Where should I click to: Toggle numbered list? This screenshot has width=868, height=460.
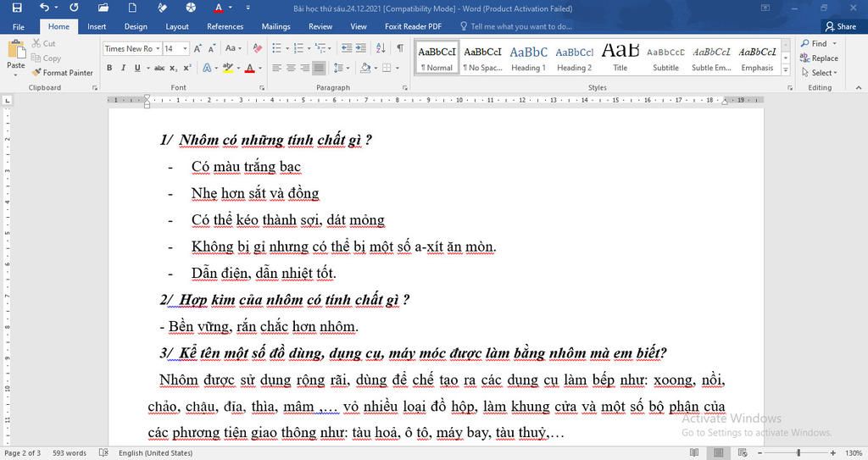tap(298, 49)
